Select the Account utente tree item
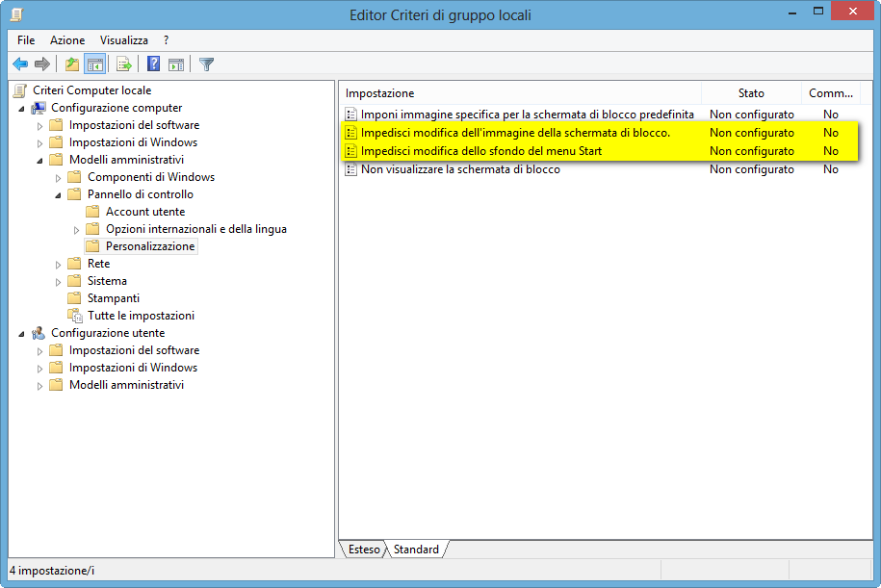881x588 pixels. tap(145, 212)
